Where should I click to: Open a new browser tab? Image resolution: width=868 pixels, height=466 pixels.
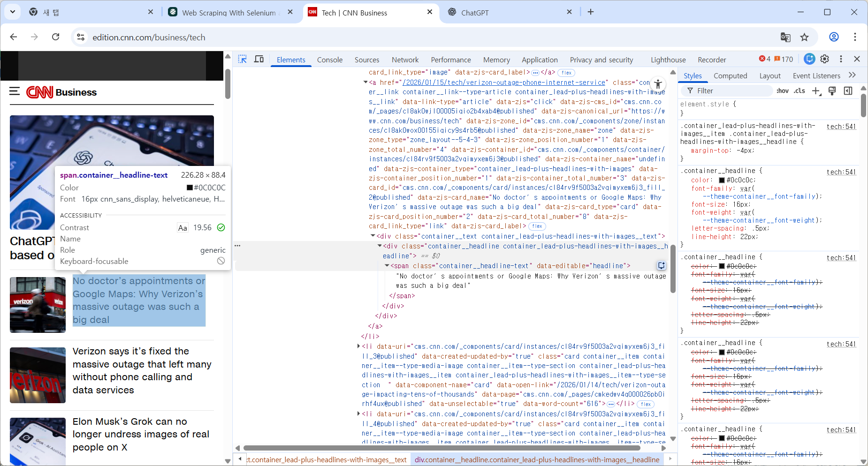point(591,12)
